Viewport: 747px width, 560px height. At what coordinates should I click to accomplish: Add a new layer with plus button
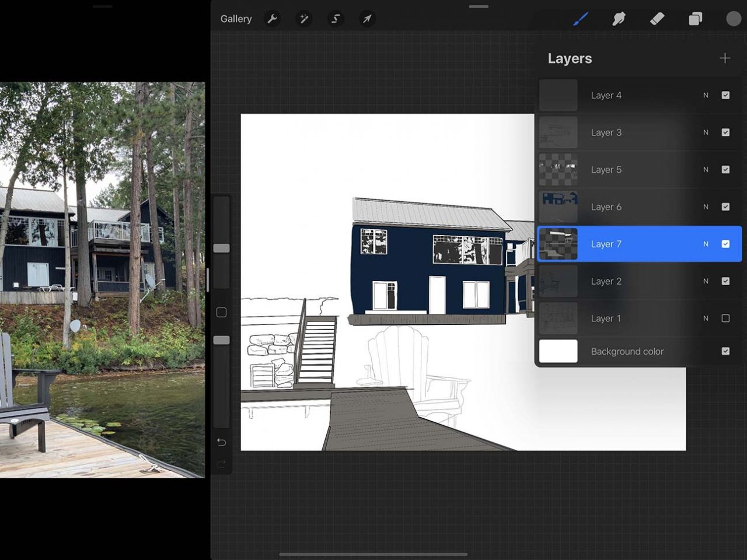725,58
